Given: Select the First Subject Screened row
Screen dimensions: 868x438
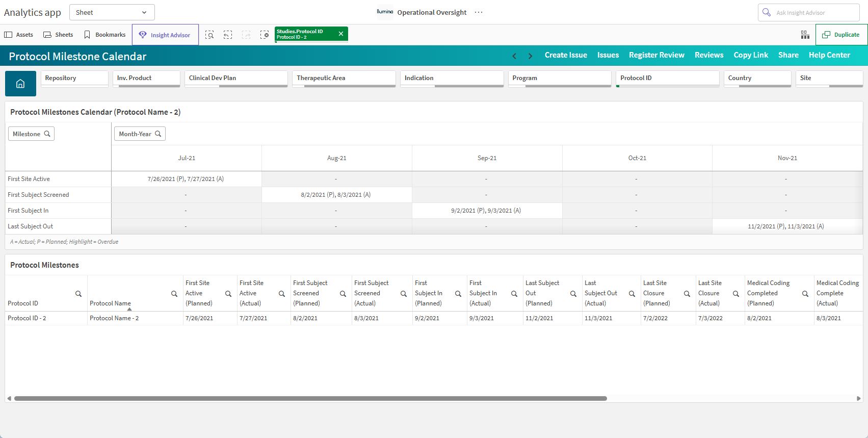Looking at the screenshot, I should point(58,195).
